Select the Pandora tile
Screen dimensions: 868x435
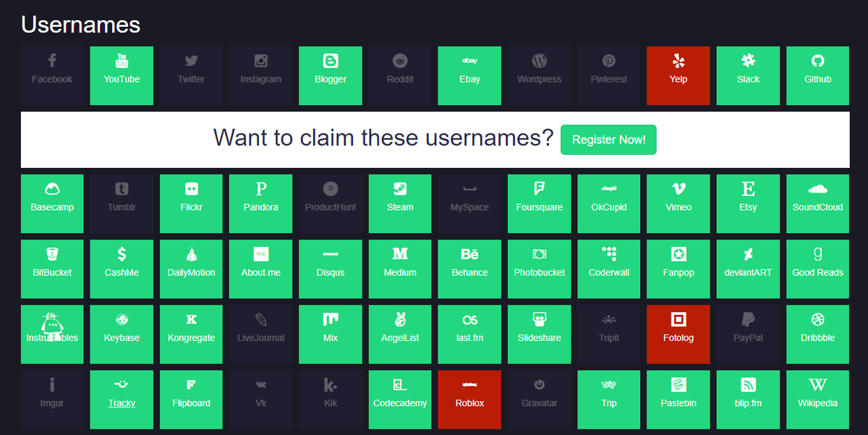coord(260,203)
